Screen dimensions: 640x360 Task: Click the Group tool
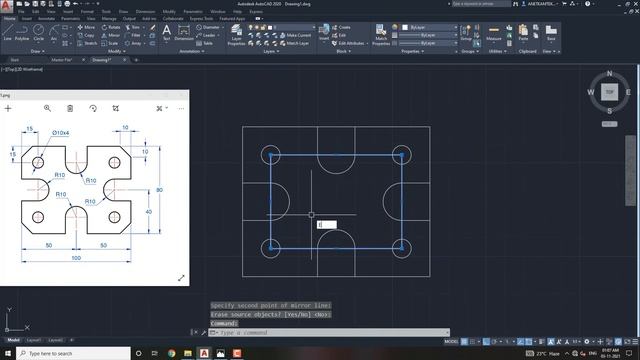[466, 32]
